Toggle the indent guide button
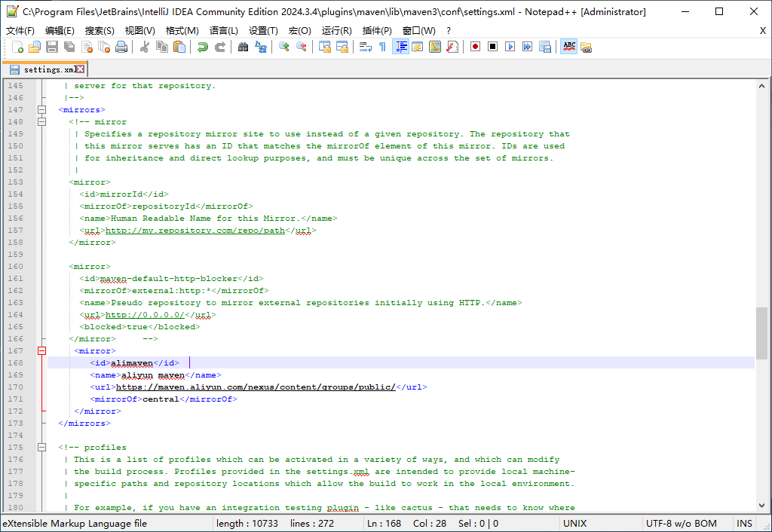 click(401, 47)
